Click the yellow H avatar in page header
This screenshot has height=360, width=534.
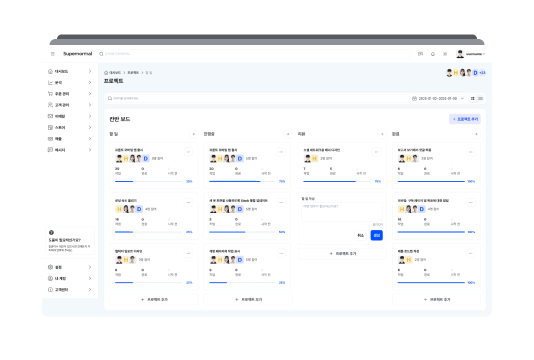[456, 73]
